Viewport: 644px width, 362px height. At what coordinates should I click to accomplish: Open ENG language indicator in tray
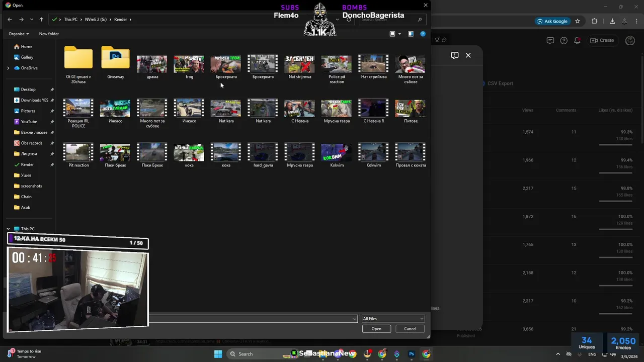592,354
